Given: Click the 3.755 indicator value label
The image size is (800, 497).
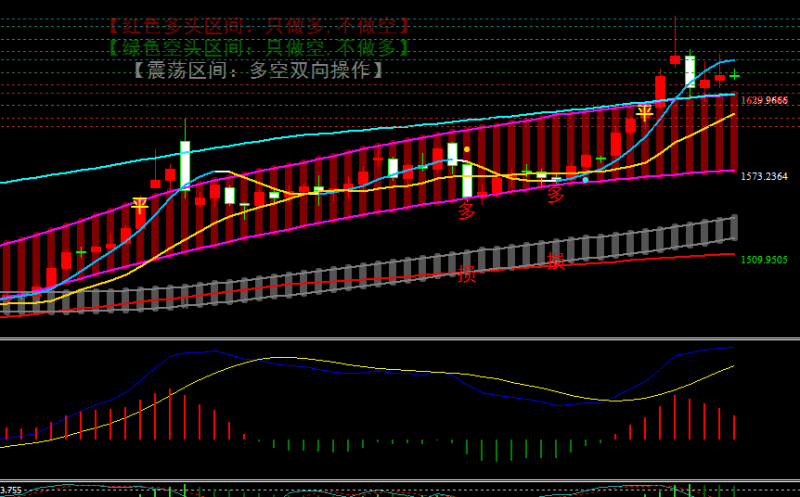Looking at the screenshot, I should (11, 490).
